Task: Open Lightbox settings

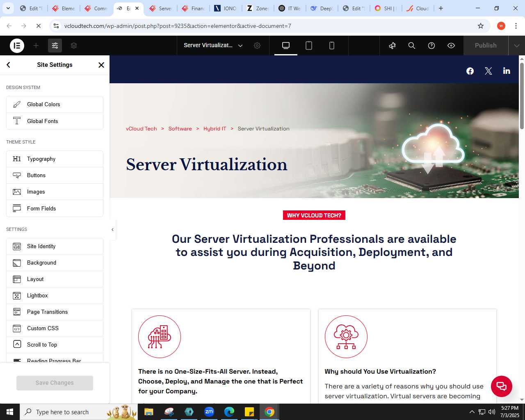Action: (x=55, y=296)
